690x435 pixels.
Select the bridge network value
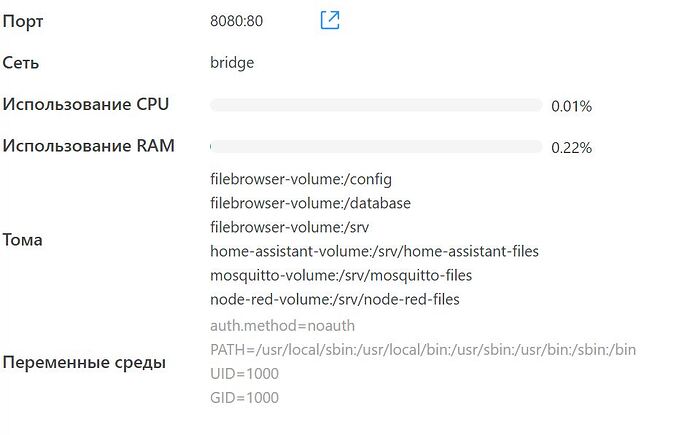tap(232, 63)
